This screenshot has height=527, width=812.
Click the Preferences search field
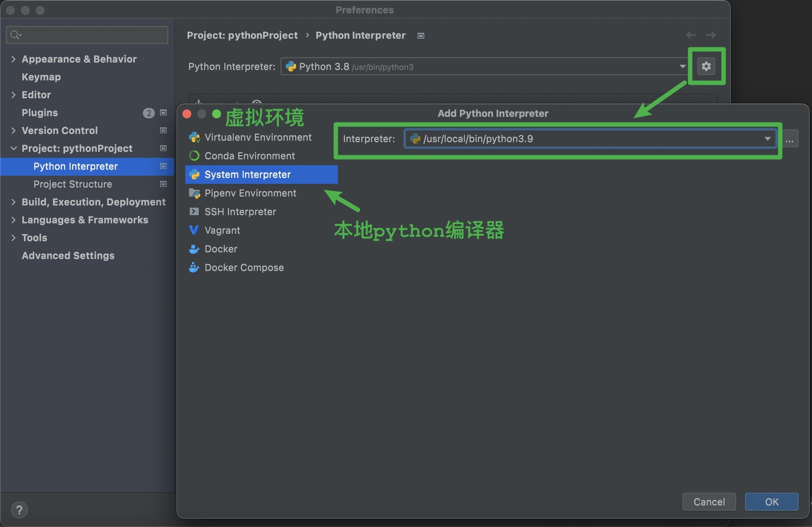point(87,35)
